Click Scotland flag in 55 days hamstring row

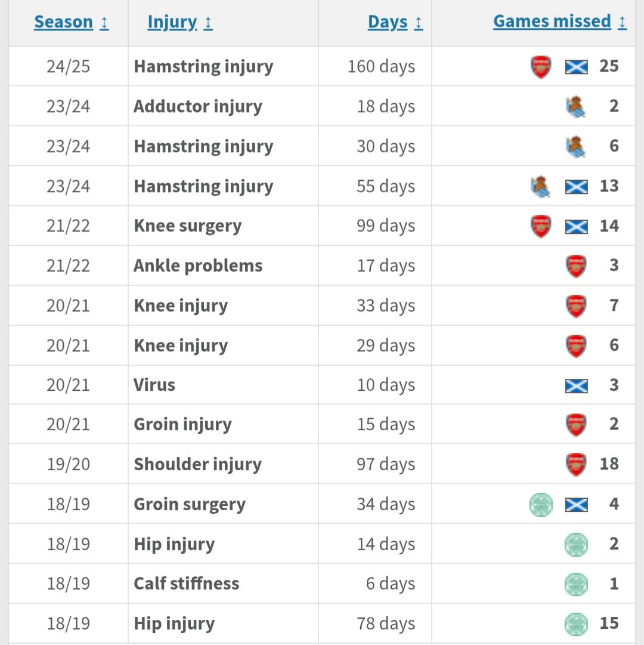click(x=576, y=186)
